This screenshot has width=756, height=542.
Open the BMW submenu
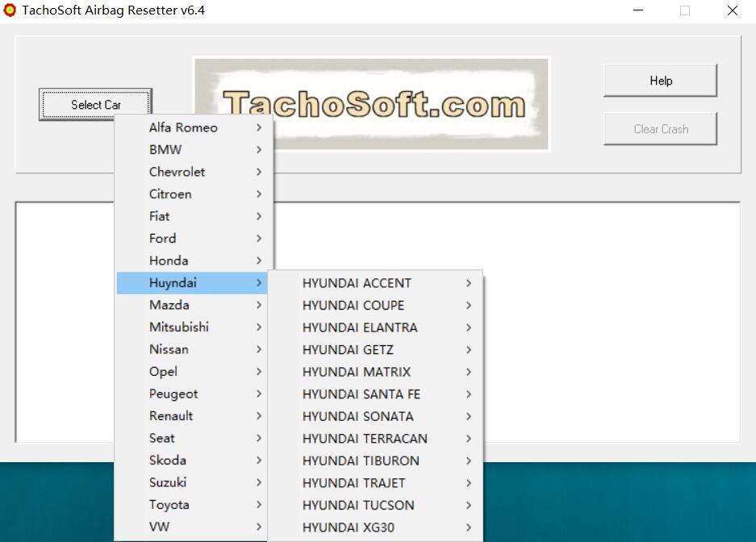tap(192, 150)
